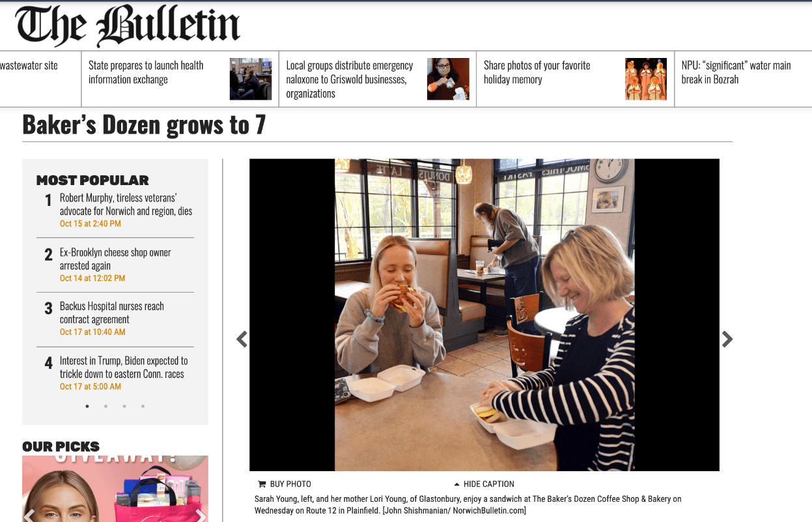
Task: Click left arrow on Our Picks carousel
Action: pos(29,515)
